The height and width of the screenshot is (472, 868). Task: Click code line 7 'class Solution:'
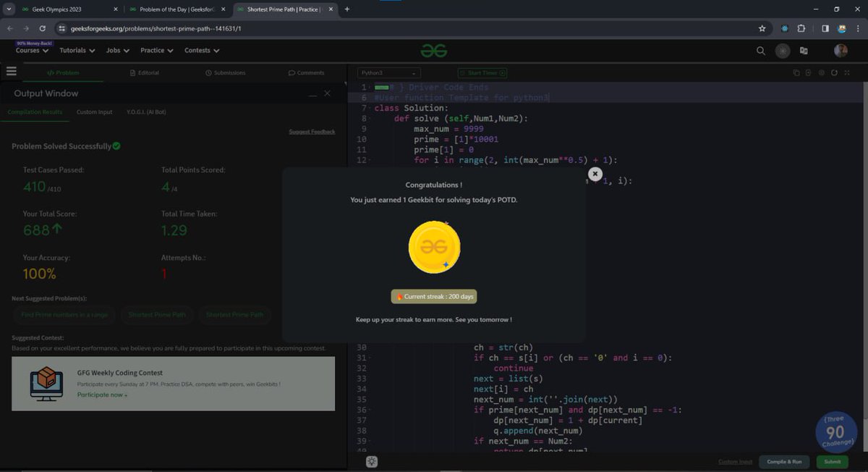click(412, 108)
